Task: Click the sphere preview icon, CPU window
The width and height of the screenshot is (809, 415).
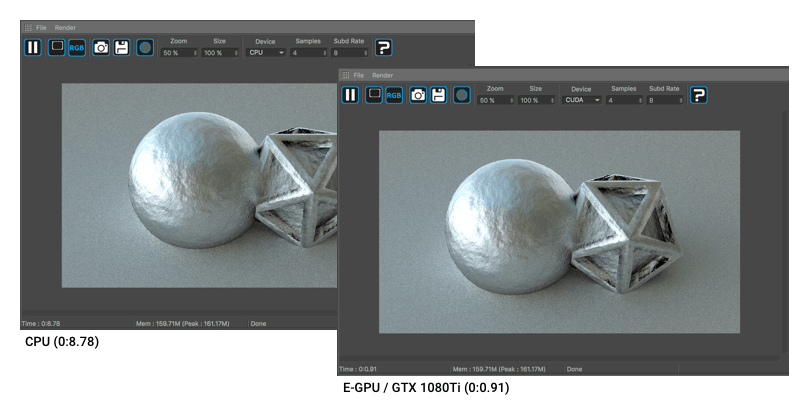Action: pyautogui.click(x=145, y=47)
